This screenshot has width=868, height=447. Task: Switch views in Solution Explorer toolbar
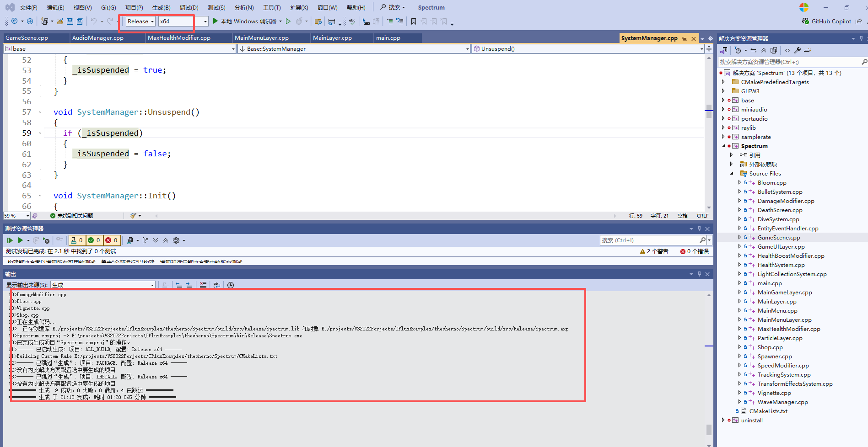(724, 50)
